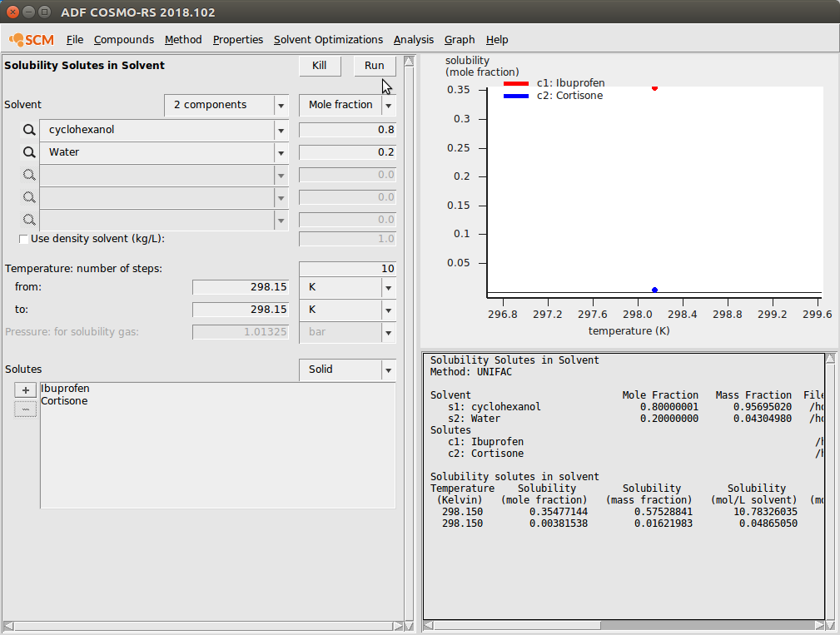Viewport: 840px width, 635px height.
Task: Click the SCM logo icon
Action: coord(31,40)
